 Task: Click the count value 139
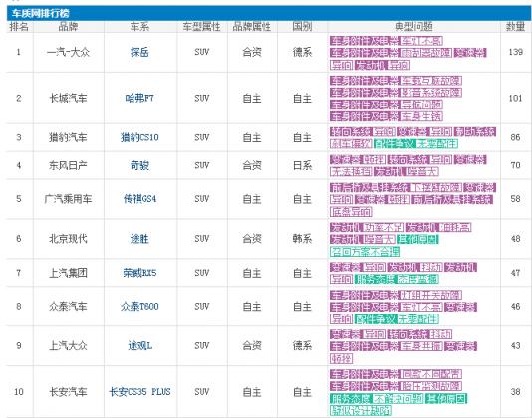[515, 52]
